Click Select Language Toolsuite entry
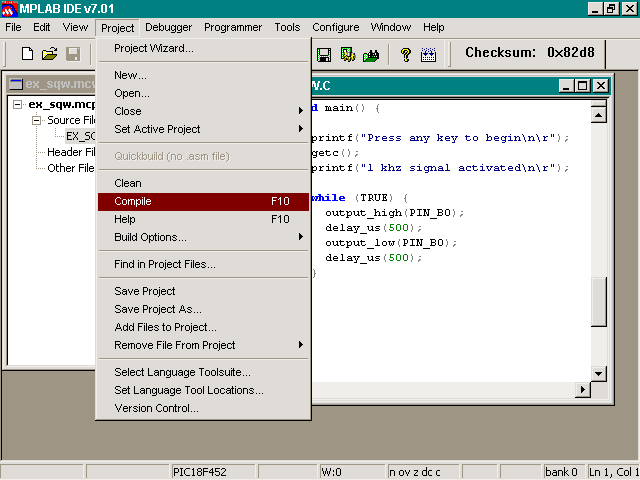 pyautogui.click(x=182, y=372)
